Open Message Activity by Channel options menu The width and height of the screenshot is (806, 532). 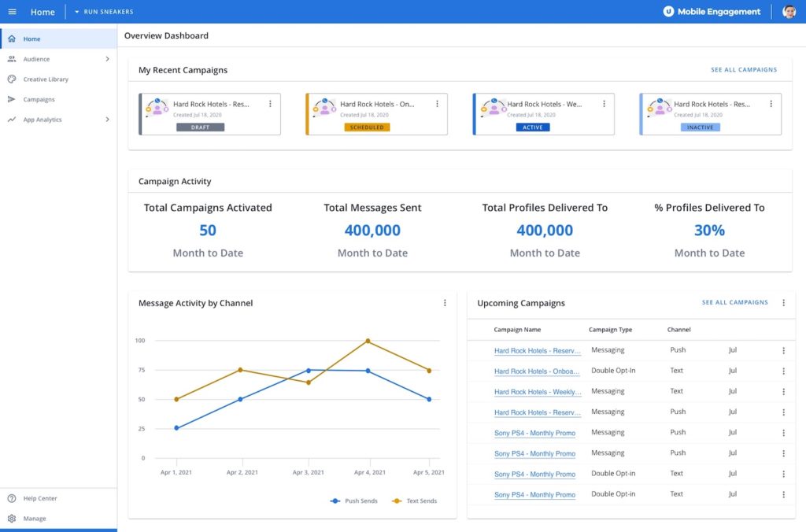[445, 303]
